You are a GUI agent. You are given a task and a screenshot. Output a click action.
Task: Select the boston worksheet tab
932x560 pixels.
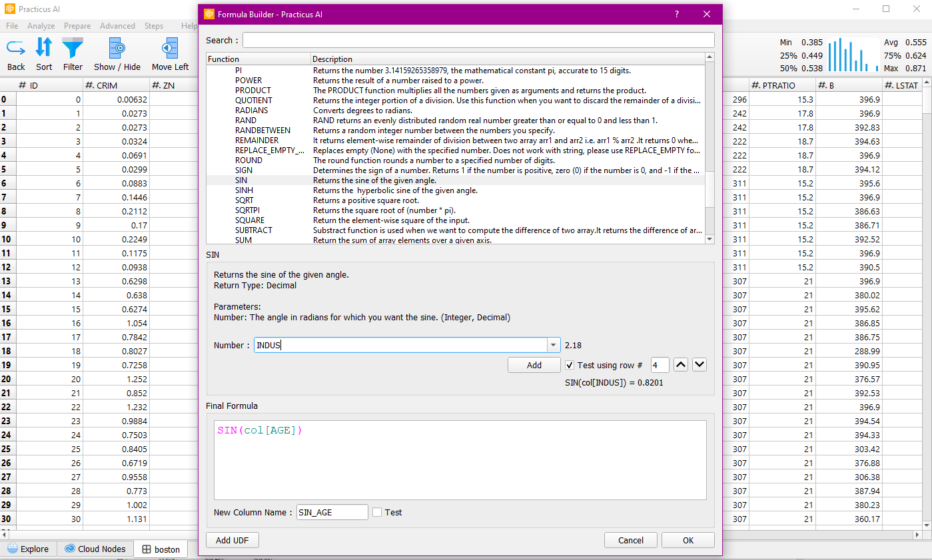[x=161, y=549]
